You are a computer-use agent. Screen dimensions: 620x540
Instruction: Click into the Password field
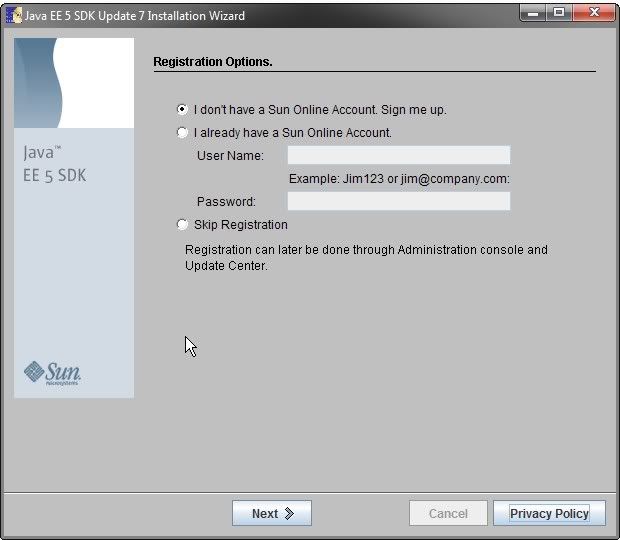(398, 201)
